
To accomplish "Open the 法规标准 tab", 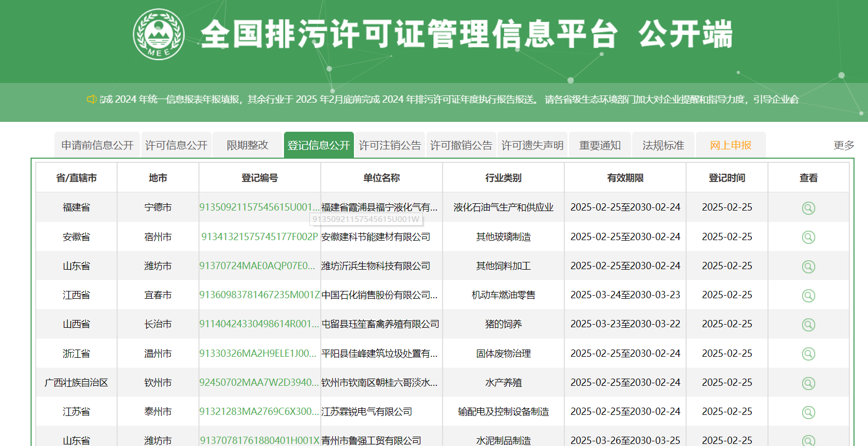I will [663, 145].
